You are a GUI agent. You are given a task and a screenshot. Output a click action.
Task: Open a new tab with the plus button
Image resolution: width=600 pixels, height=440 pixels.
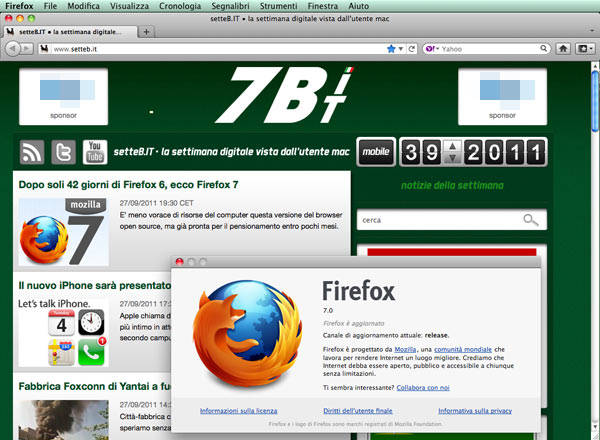[148, 31]
